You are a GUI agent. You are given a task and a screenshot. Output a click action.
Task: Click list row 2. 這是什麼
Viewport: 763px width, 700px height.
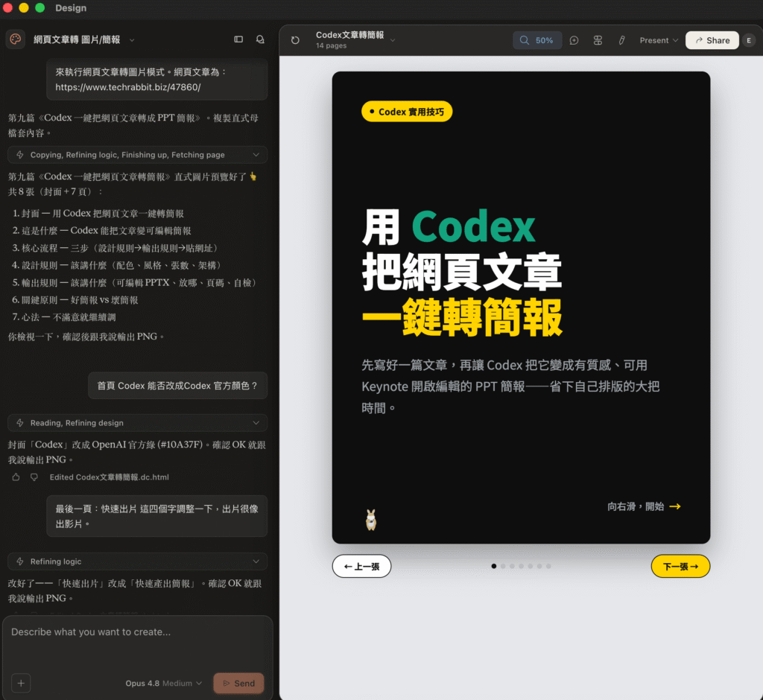pyautogui.click(x=101, y=231)
